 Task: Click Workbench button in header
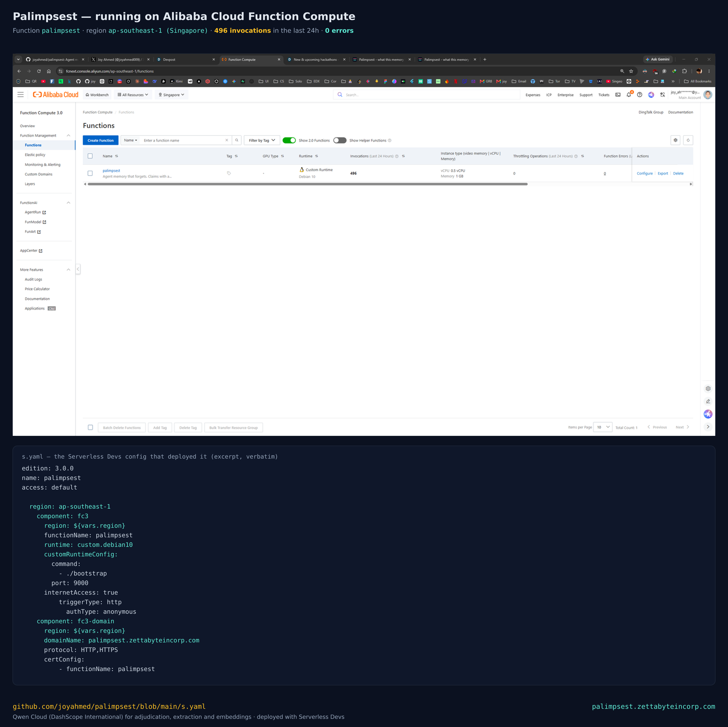[97, 95]
